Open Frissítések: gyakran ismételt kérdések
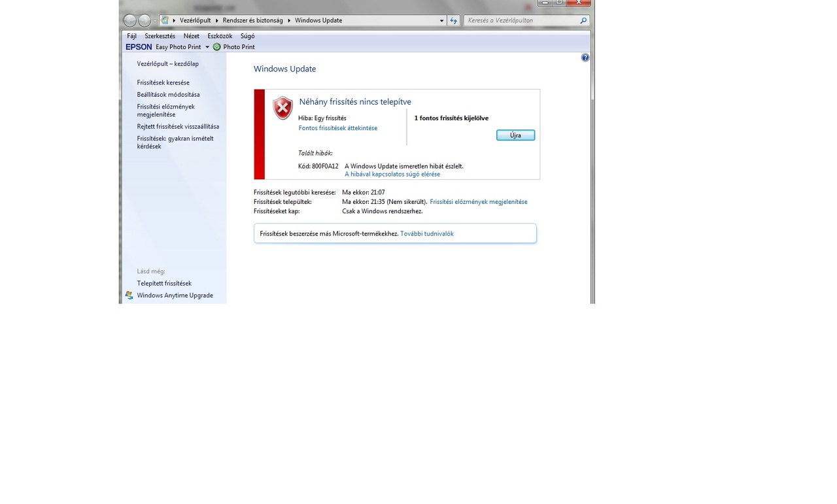This screenshot has width=837, height=504. tap(175, 143)
